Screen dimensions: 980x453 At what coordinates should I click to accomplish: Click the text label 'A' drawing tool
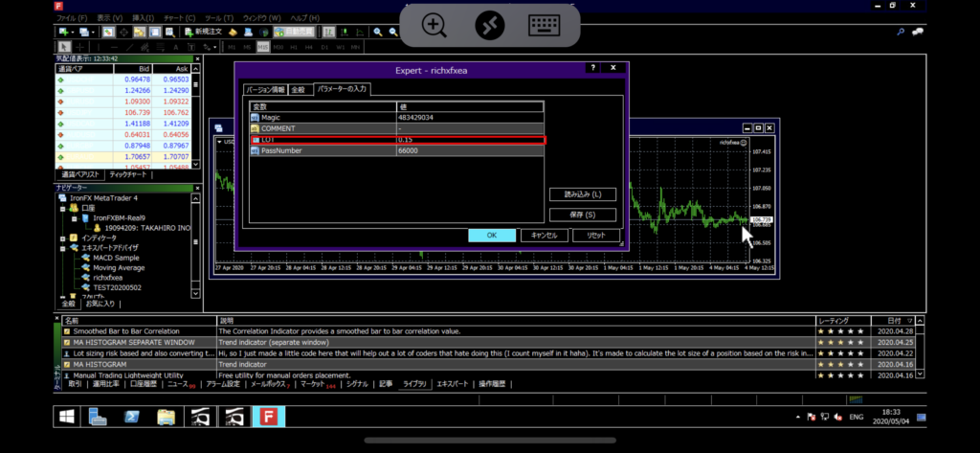click(176, 46)
